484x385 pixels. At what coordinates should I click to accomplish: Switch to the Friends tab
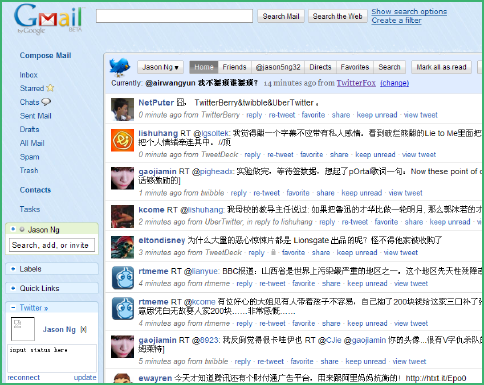[234, 67]
